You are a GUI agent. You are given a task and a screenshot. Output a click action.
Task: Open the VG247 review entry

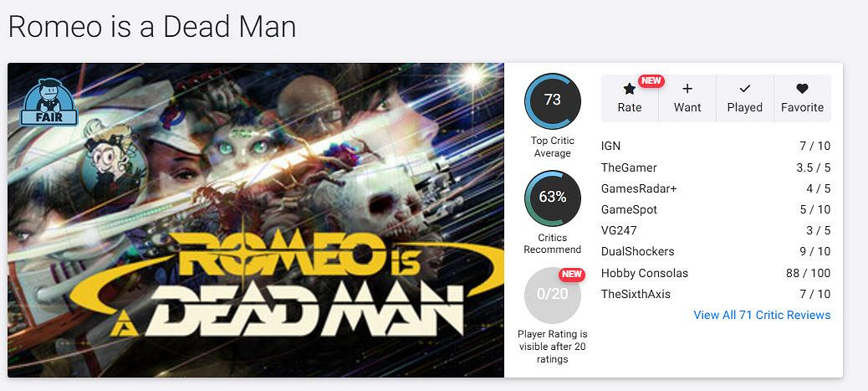pos(619,230)
